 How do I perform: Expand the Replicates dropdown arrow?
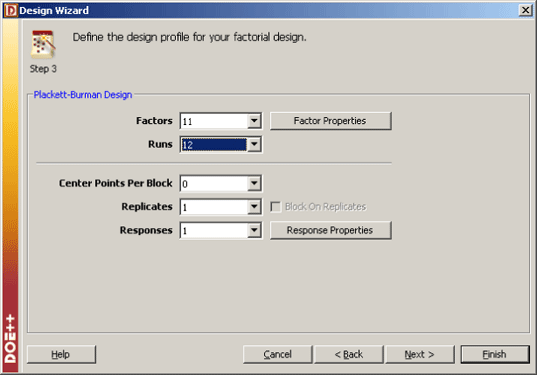pyautogui.click(x=254, y=207)
